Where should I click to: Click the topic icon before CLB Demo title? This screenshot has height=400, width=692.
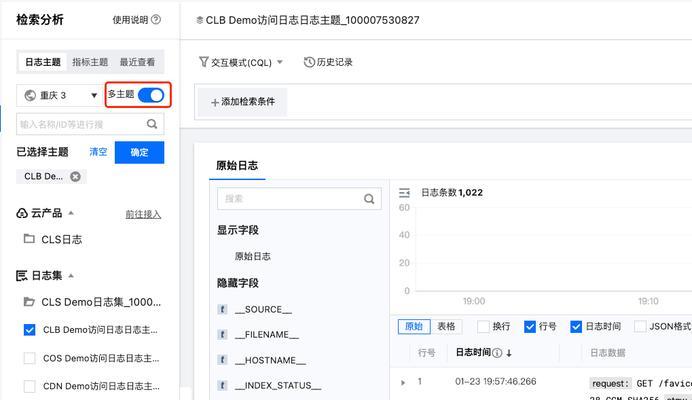coord(200,20)
